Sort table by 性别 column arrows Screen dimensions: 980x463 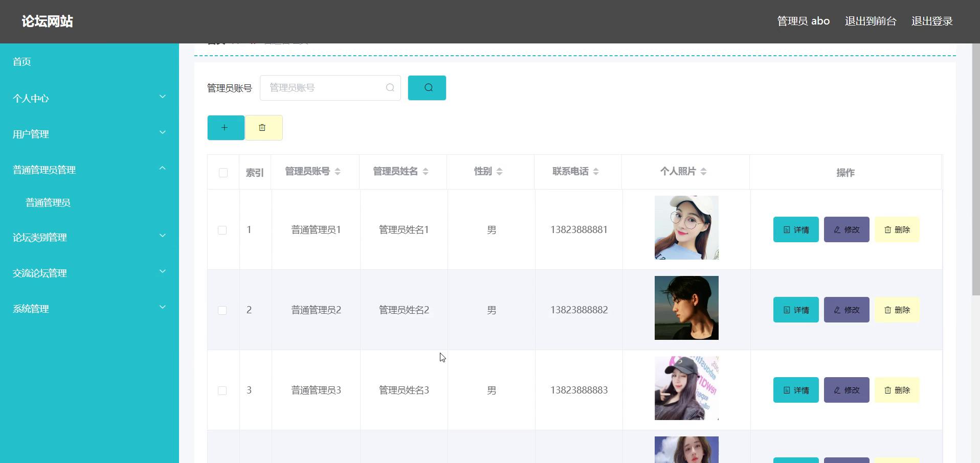pos(499,172)
